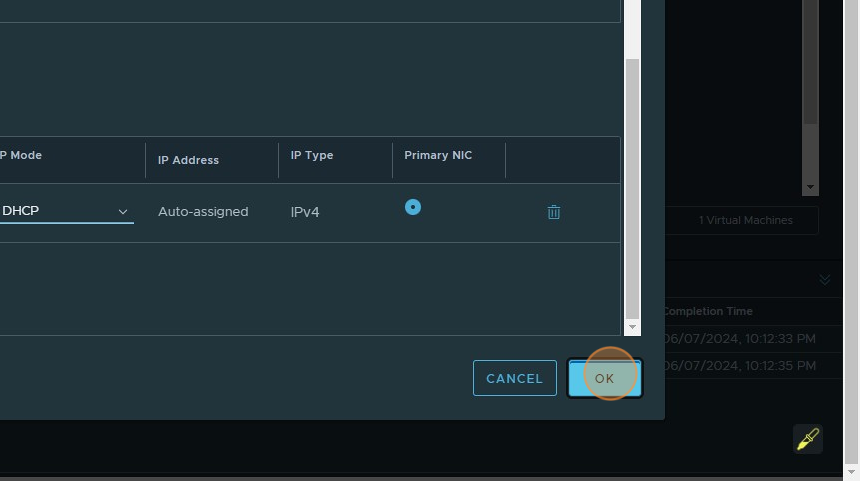Open the DHCP IP Mode dropdown
Screen dimensions: 860x481
click(x=66, y=211)
